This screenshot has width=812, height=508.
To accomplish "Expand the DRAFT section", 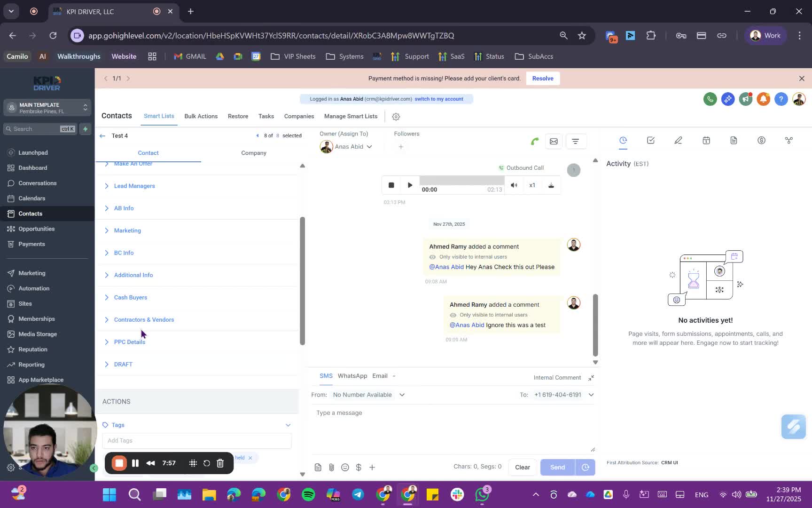I will click(x=123, y=365).
